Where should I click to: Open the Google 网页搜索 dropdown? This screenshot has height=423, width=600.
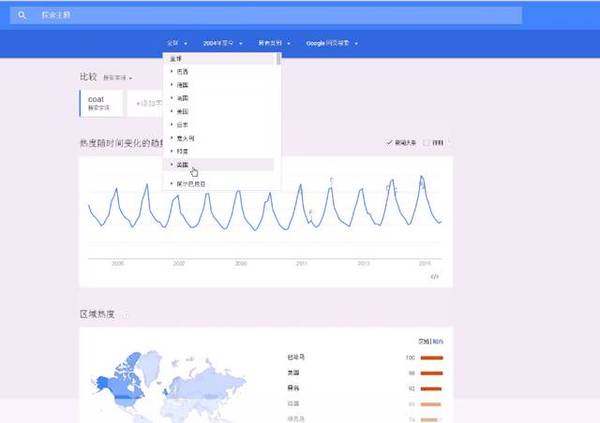(332, 44)
